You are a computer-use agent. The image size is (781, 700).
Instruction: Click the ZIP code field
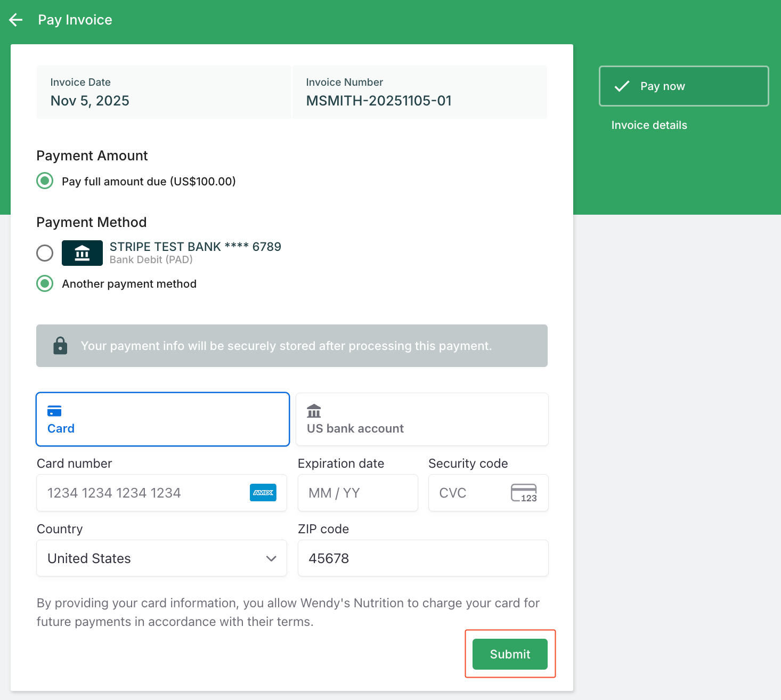(x=422, y=558)
